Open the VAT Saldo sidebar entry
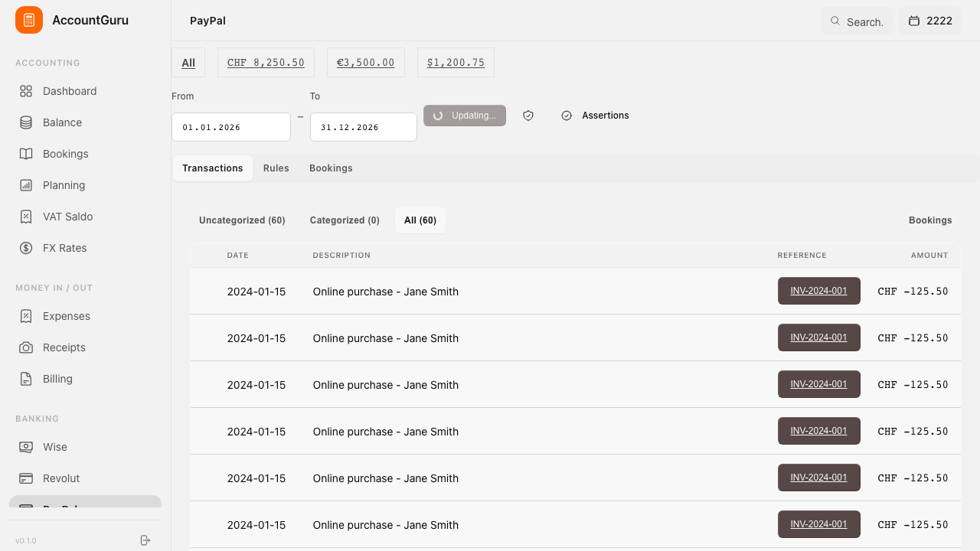 [85, 217]
